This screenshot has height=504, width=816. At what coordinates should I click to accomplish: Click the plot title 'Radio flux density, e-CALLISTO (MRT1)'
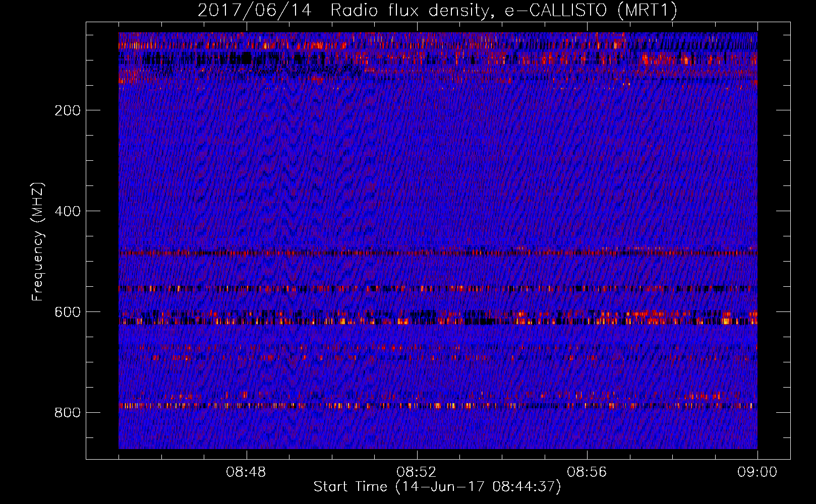point(503,10)
